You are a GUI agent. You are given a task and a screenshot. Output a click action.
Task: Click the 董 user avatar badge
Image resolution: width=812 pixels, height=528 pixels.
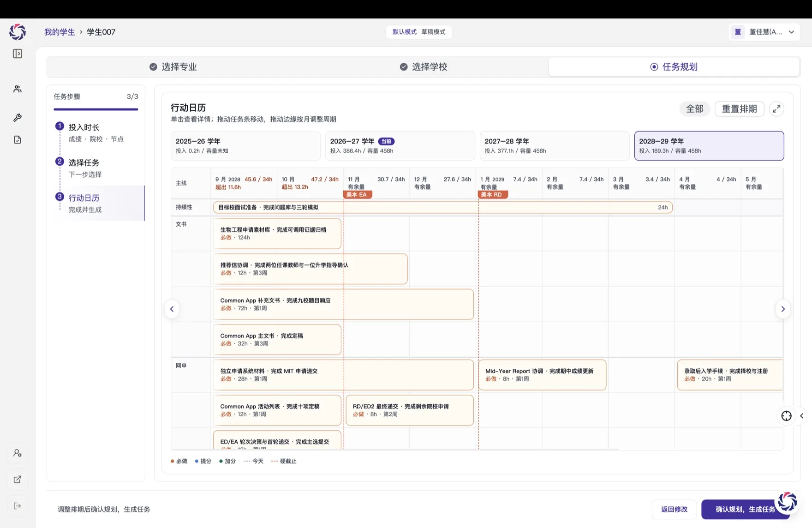(738, 32)
